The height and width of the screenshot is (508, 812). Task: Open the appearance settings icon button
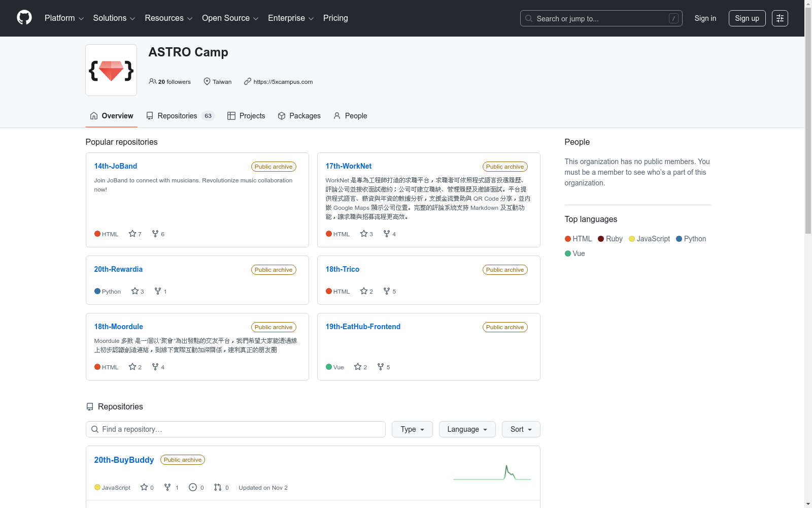click(x=780, y=18)
